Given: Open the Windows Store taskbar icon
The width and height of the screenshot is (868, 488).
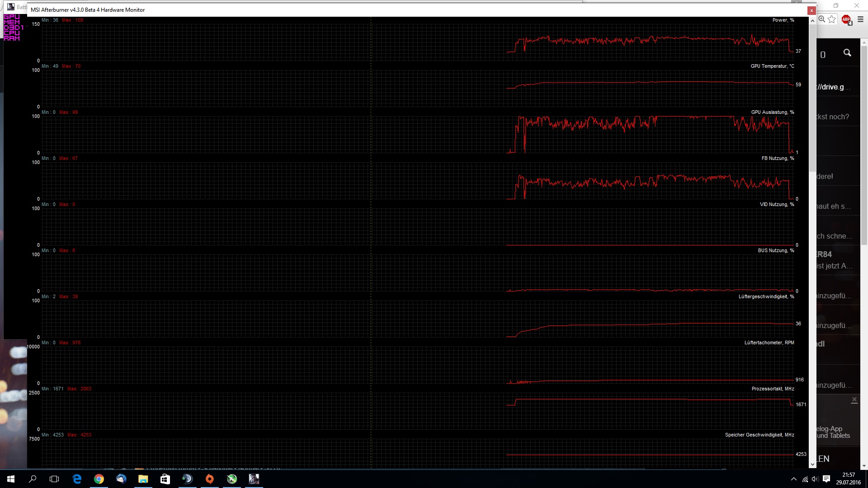Looking at the screenshot, I should [165, 479].
